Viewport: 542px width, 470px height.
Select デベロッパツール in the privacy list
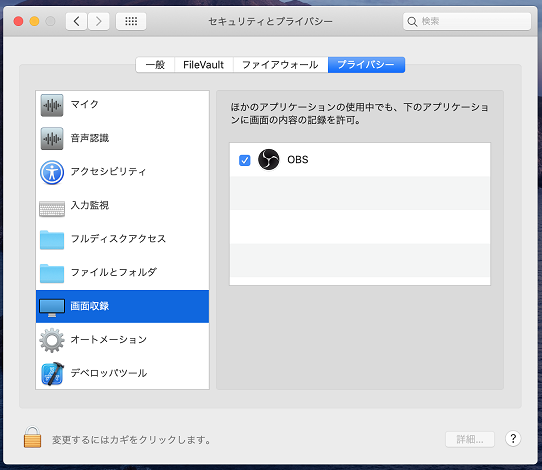coord(122,374)
